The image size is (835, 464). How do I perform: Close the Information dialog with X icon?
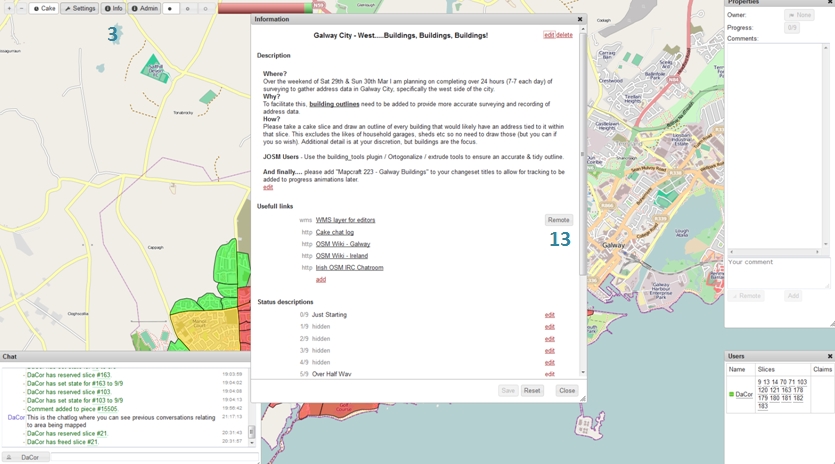[x=580, y=19]
